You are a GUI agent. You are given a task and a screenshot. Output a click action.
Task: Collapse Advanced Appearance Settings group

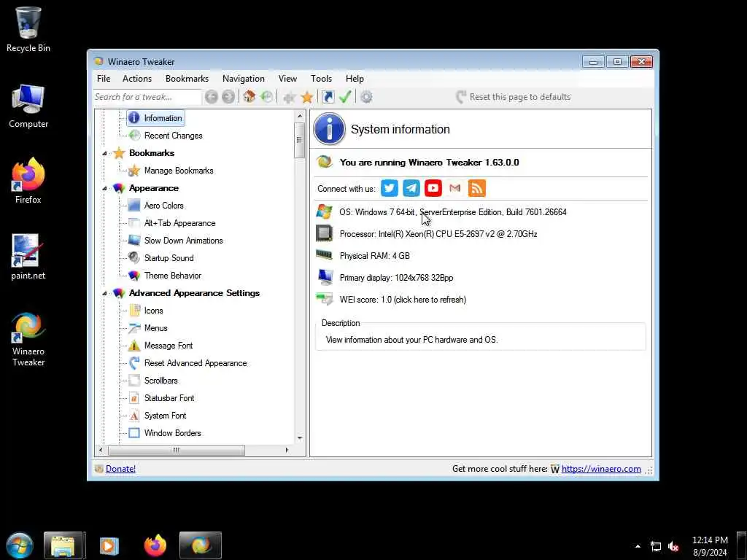(104, 293)
